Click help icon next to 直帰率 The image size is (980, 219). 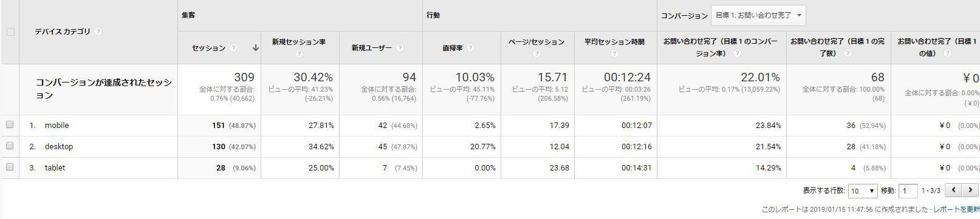coord(471,48)
